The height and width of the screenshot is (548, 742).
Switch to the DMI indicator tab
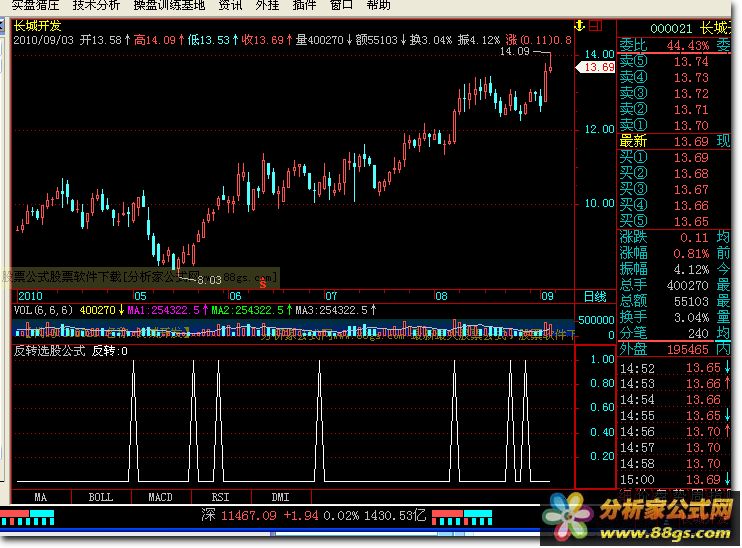pyautogui.click(x=281, y=497)
